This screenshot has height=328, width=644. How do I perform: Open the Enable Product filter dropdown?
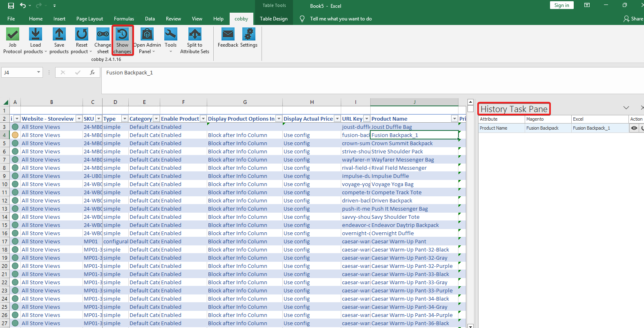click(x=203, y=119)
